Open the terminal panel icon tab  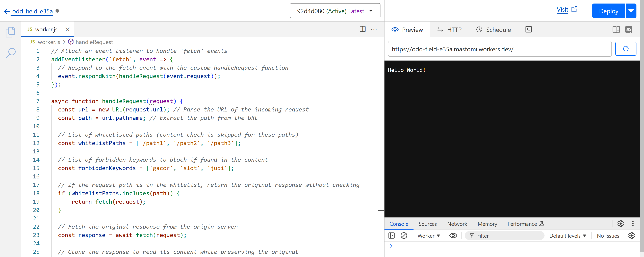528,30
